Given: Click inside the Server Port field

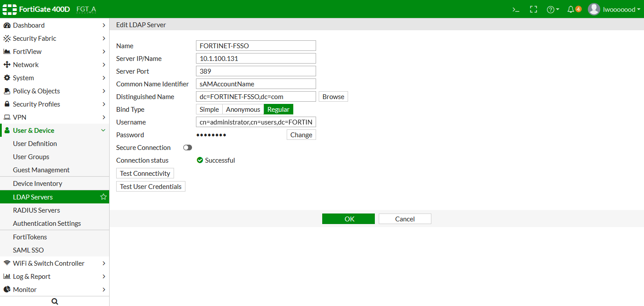Looking at the screenshot, I should (256, 71).
